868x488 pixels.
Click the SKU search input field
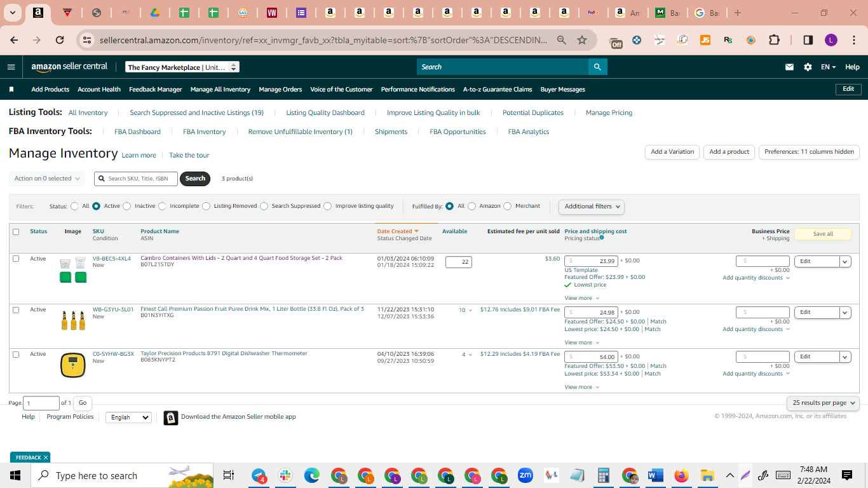(136, 179)
